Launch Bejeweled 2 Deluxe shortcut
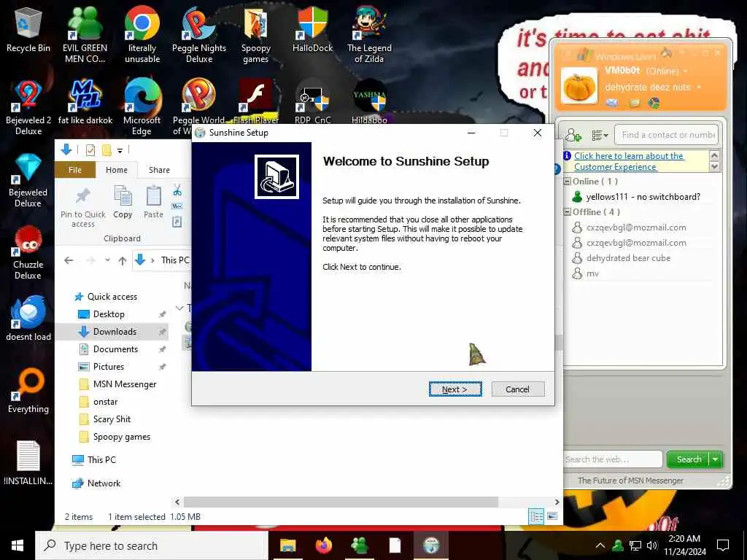This screenshot has width=747, height=560. tap(28, 107)
